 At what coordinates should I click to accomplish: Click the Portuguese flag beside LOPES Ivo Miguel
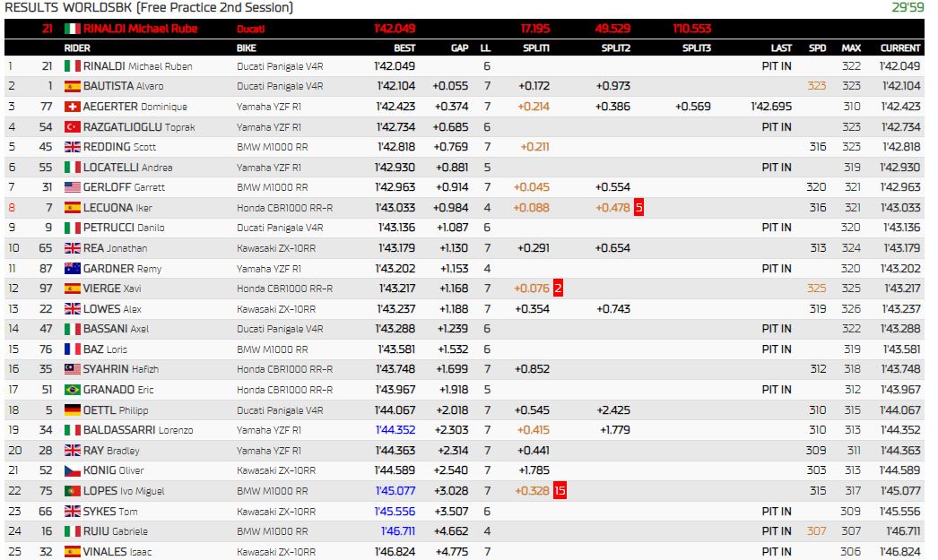pyautogui.click(x=73, y=491)
